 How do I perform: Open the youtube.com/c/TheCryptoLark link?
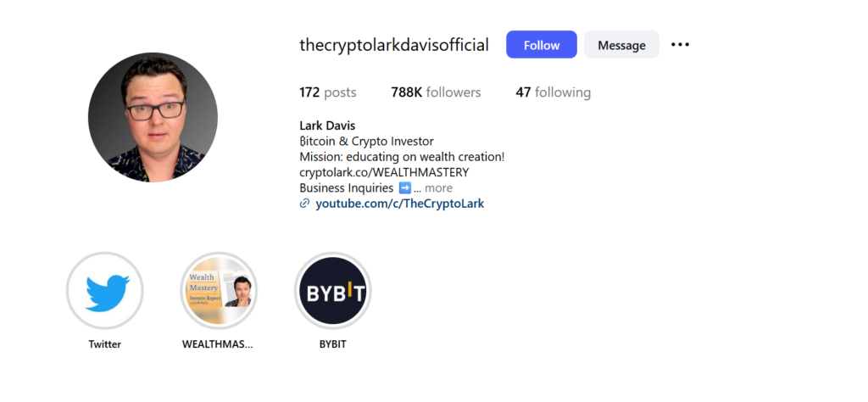coord(400,204)
